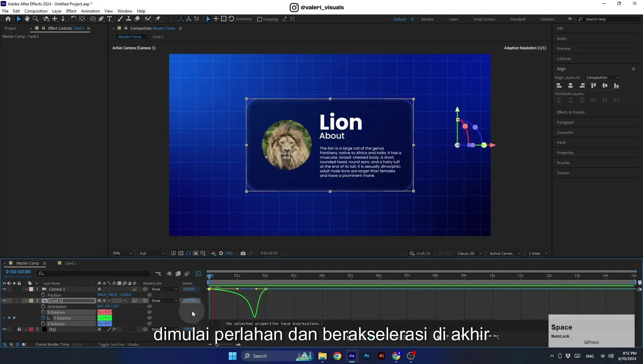This screenshot has width=643, height=364.
Task: Select the Puppet Pin tool
Action: tap(158, 19)
